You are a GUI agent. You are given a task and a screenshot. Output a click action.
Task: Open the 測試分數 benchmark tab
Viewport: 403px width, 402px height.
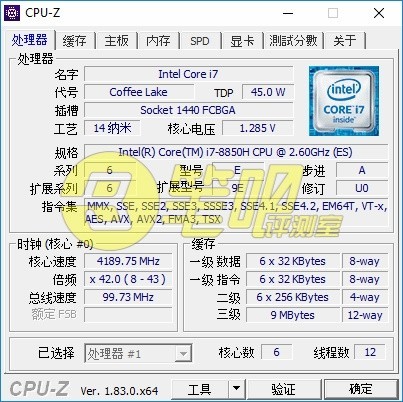click(x=293, y=41)
